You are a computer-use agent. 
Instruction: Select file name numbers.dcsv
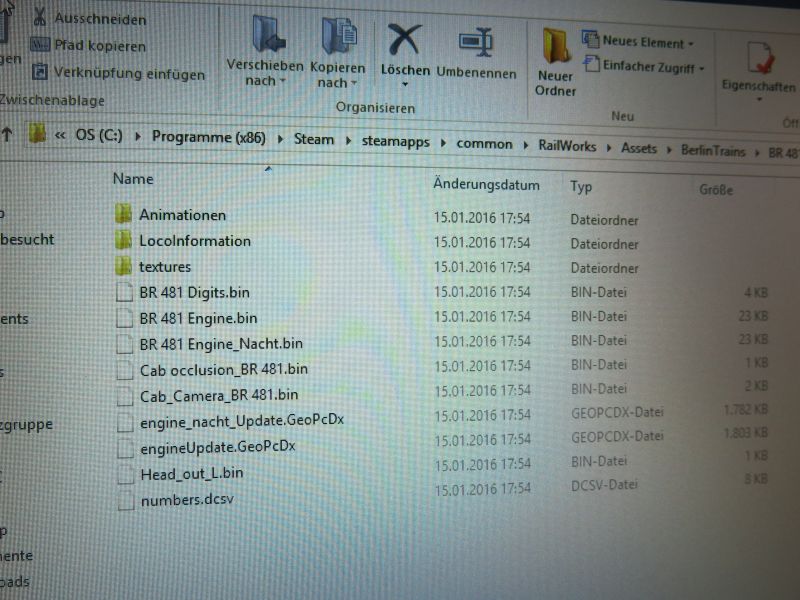(187, 499)
